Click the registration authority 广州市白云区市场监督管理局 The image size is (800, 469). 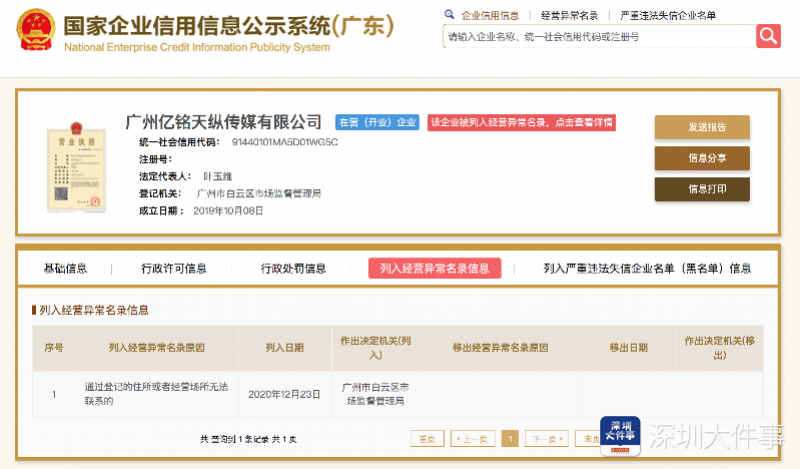click(x=259, y=193)
